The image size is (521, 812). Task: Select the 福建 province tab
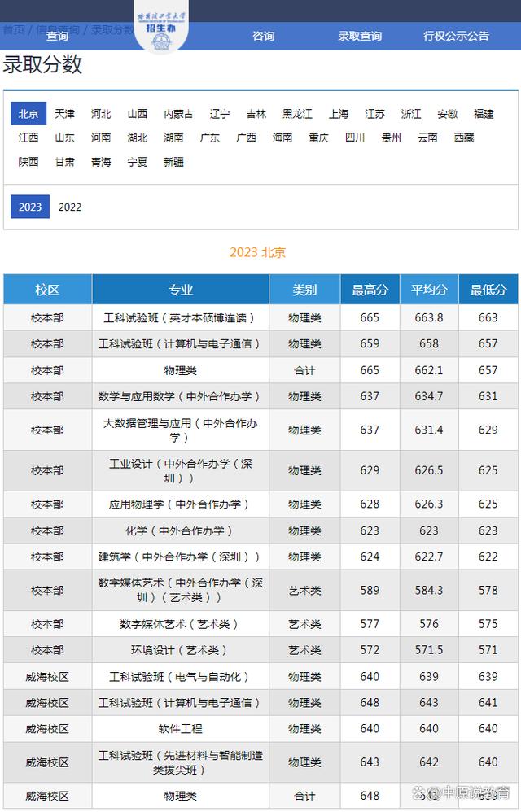pos(484,113)
